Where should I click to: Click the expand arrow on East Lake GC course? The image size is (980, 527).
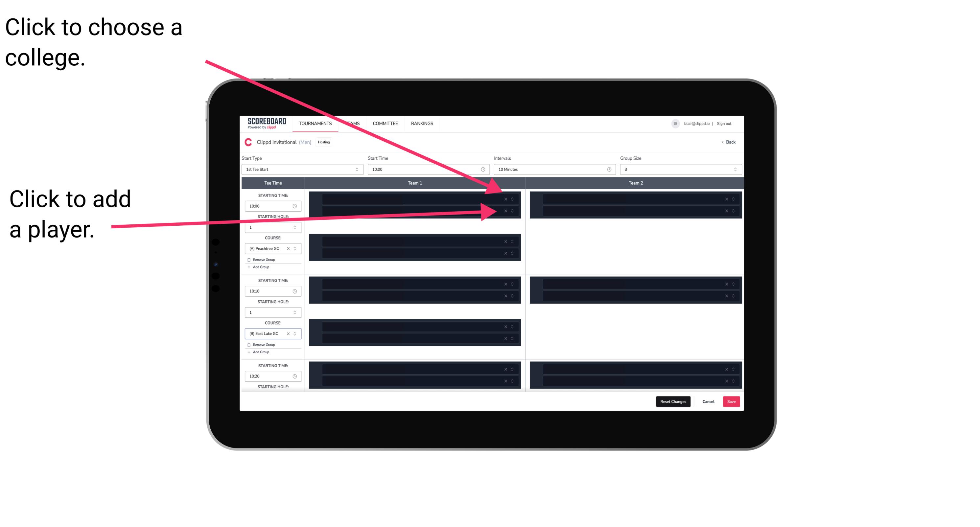(x=295, y=334)
